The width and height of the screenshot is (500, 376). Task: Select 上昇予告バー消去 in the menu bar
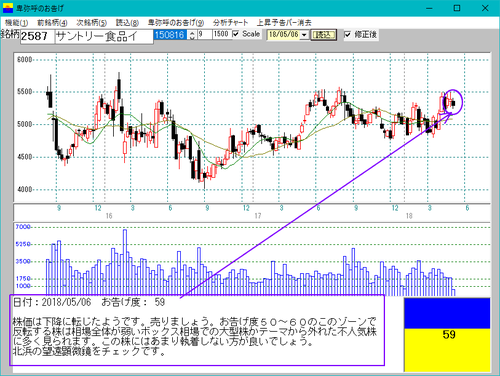pyautogui.click(x=284, y=23)
